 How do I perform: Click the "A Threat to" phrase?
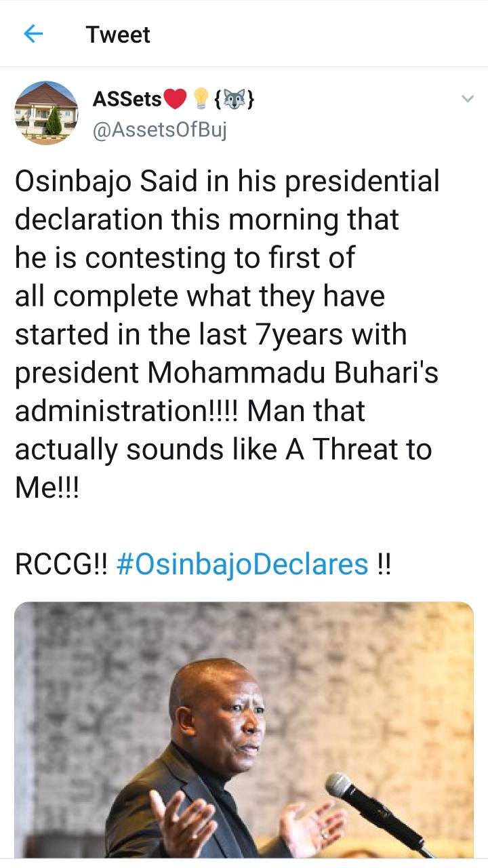359,449
